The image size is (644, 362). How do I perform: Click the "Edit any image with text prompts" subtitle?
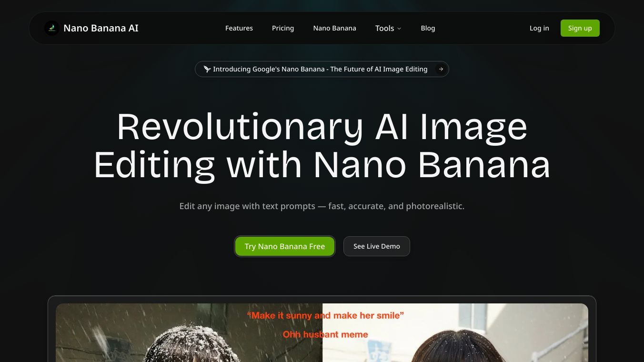tap(322, 206)
